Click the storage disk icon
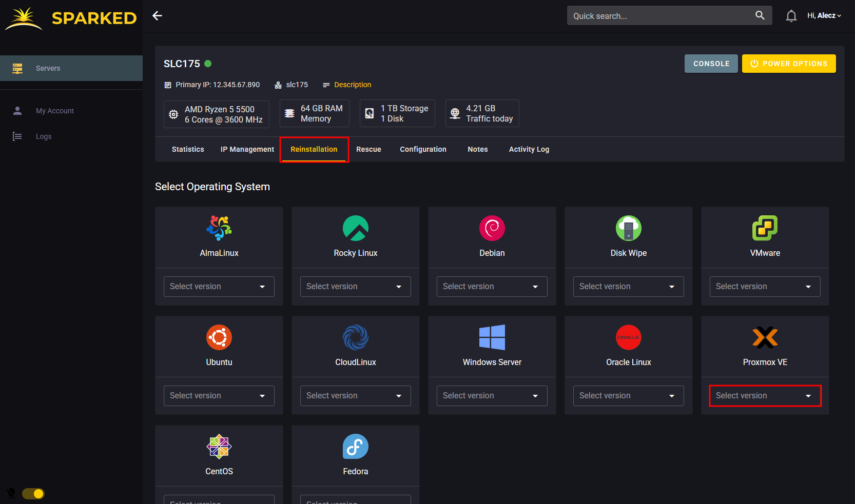855x504 pixels. tap(370, 113)
